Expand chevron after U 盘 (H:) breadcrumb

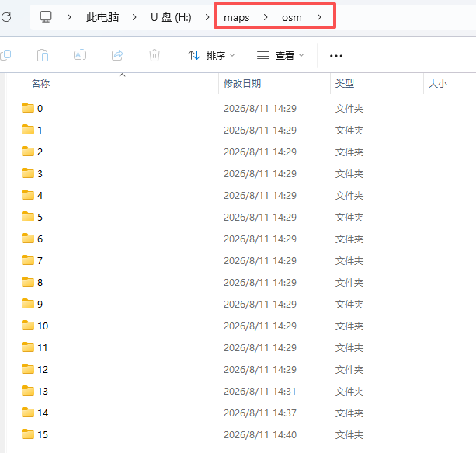(x=207, y=17)
